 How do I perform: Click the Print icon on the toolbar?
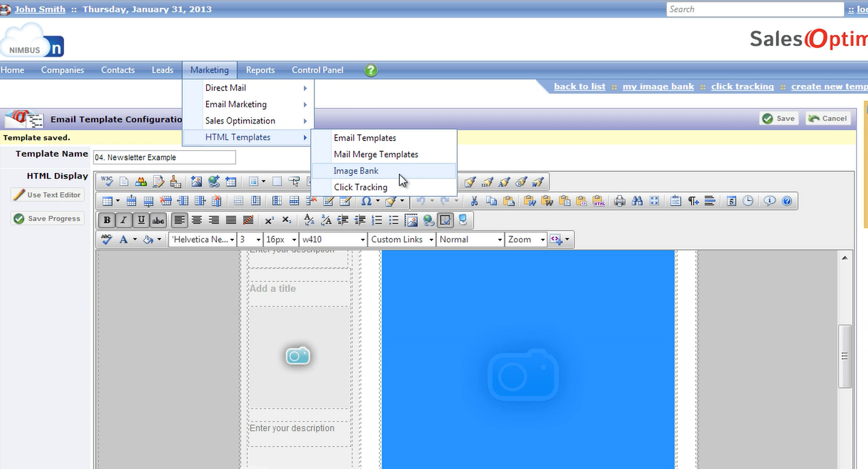[620, 201]
